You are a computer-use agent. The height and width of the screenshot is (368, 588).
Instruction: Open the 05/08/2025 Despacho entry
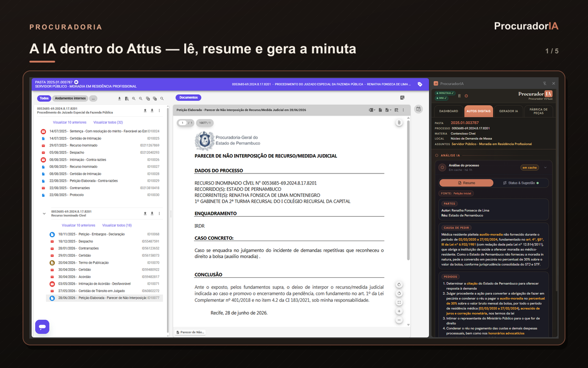tap(100, 153)
